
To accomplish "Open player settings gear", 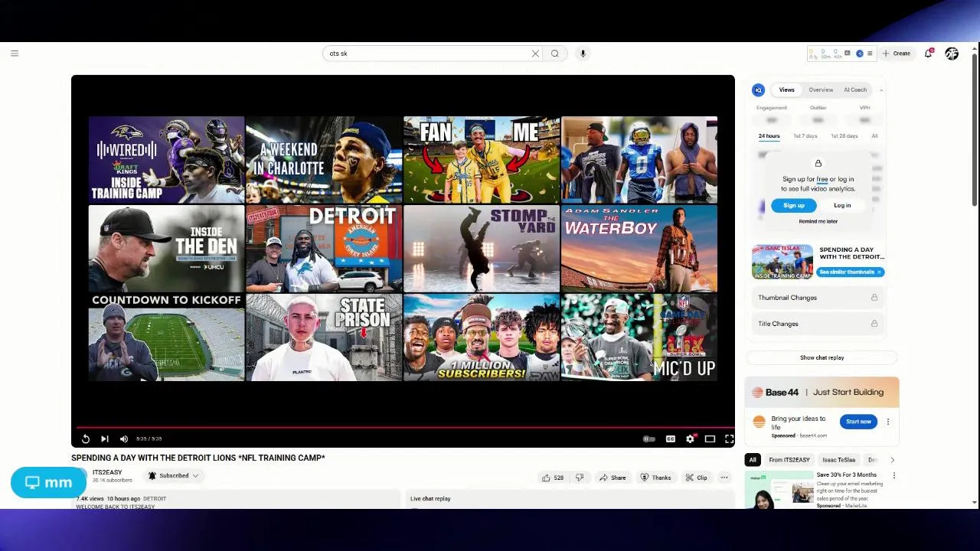I will (691, 439).
